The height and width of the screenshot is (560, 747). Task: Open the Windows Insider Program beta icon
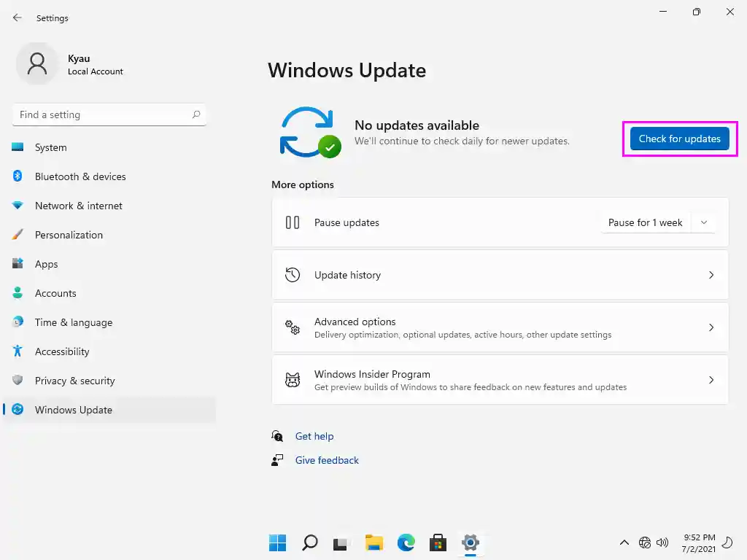pos(293,380)
